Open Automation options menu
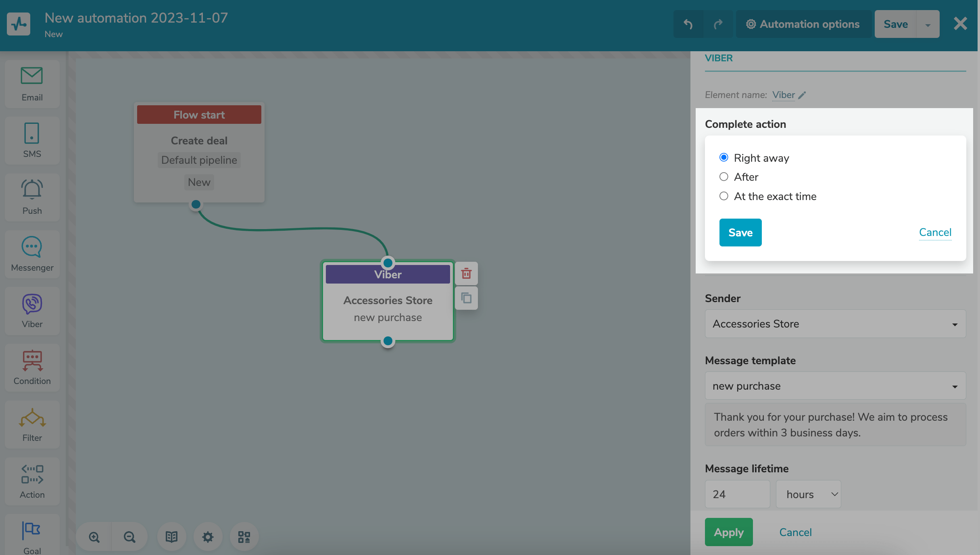Image resolution: width=980 pixels, height=555 pixels. (803, 24)
